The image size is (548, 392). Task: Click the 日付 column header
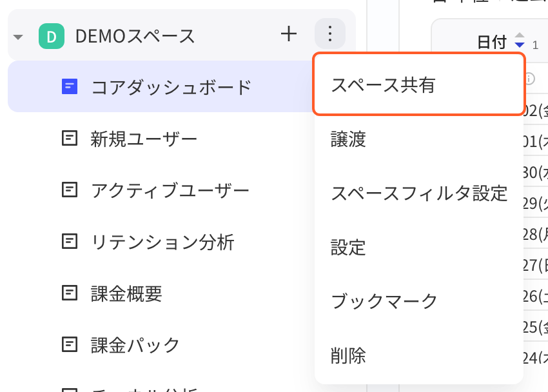492,43
